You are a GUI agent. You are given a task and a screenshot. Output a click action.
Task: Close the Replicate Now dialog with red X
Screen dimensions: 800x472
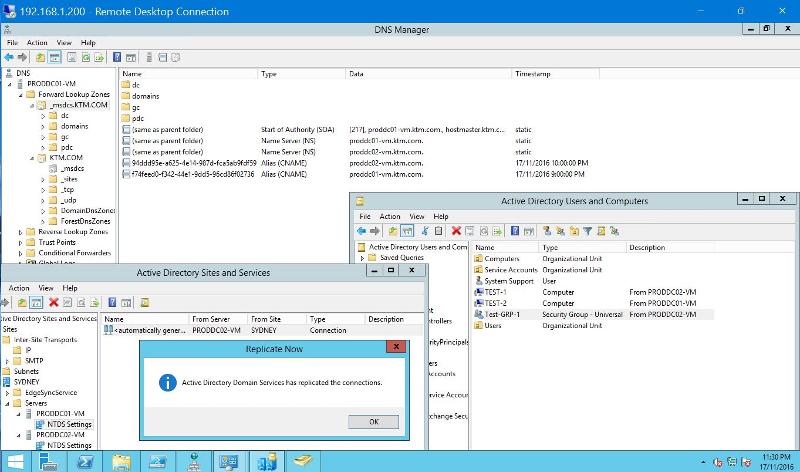coord(396,347)
